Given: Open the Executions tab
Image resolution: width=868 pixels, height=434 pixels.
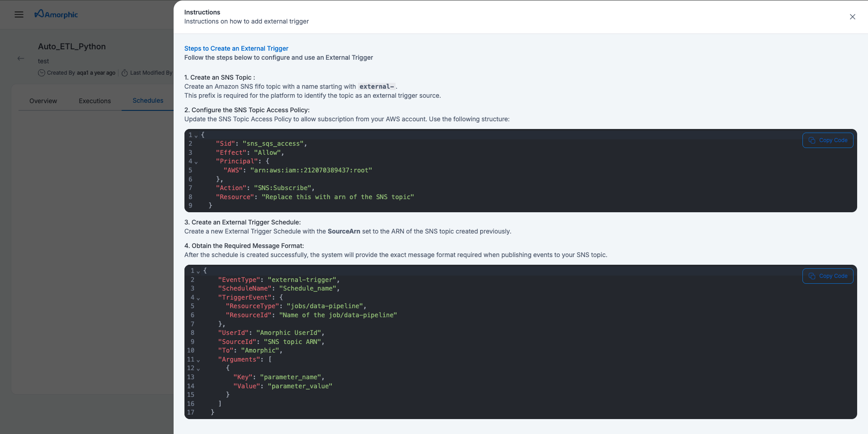Looking at the screenshot, I should pos(94,101).
